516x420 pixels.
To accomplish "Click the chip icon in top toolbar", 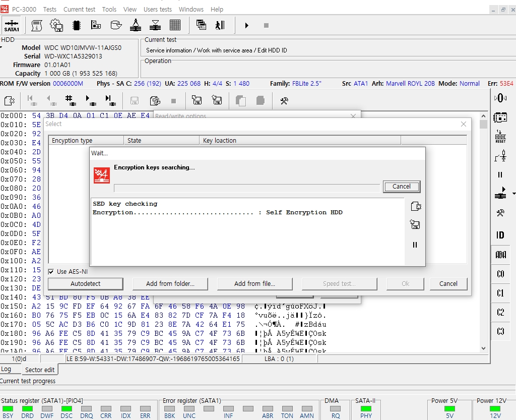I will coord(76,25).
